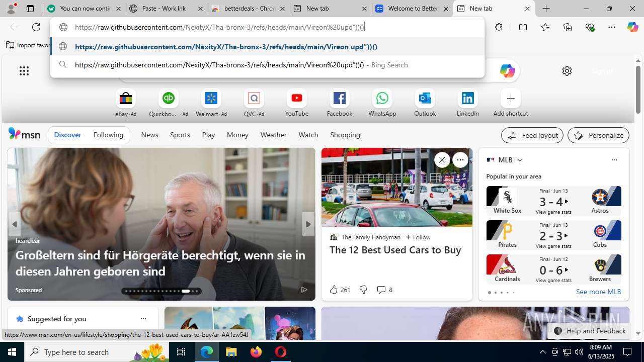Open Copilot in the search box
This screenshot has height=362, width=644.
[x=507, y=71]
